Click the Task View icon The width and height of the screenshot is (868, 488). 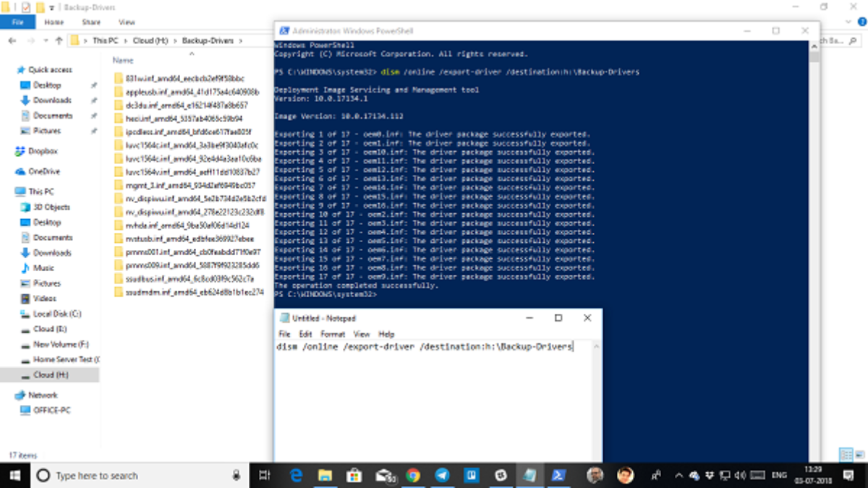[265, 475]
